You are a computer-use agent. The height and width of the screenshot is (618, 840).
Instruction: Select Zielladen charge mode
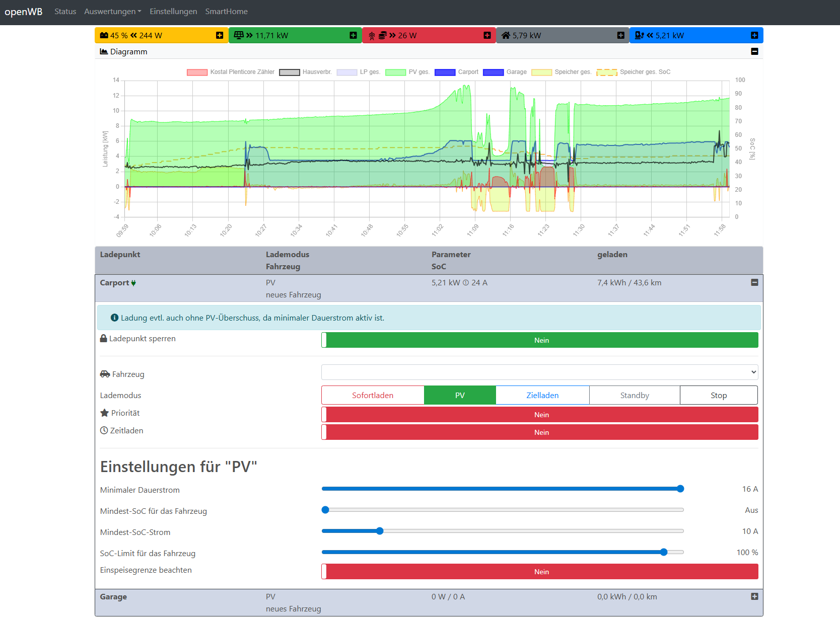click(542, 395)
